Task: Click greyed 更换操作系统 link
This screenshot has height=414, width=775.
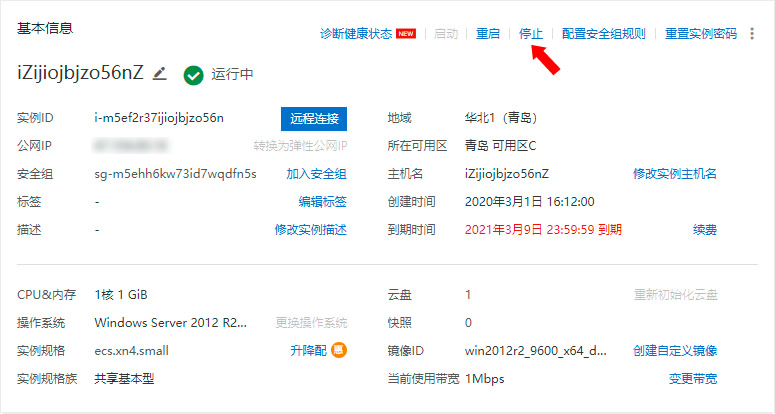Action: coord(311,323)
